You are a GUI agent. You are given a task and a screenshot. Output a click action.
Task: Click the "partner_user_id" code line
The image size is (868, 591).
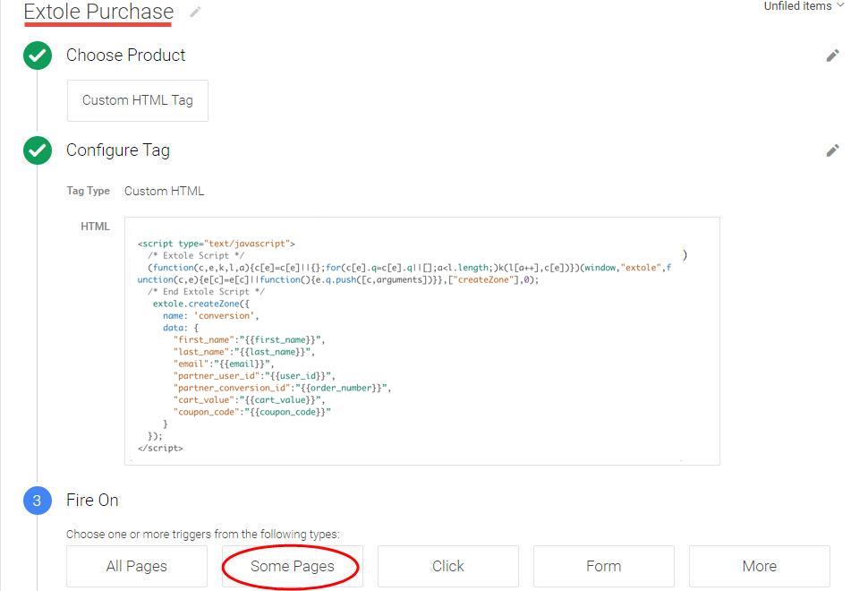pos(254,376)
